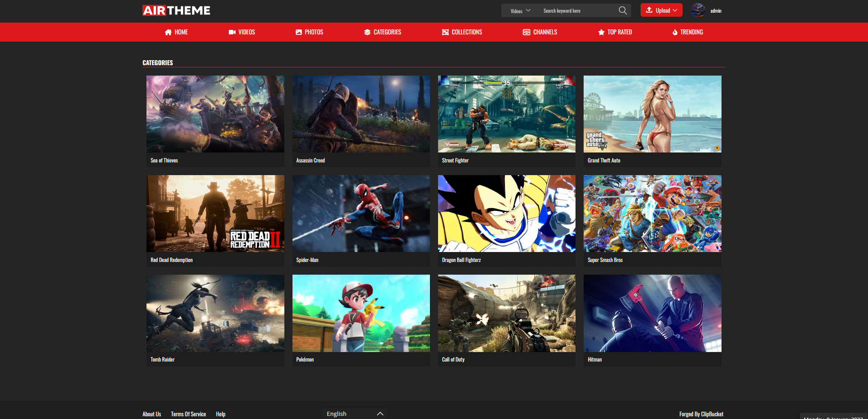Click the Red Dead Redemption title

[x=171, y=260]
